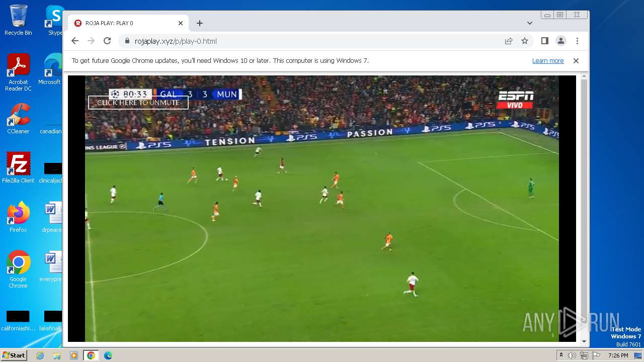
Task: Open a new tab with plus button
Action: (x=200, y=23)
